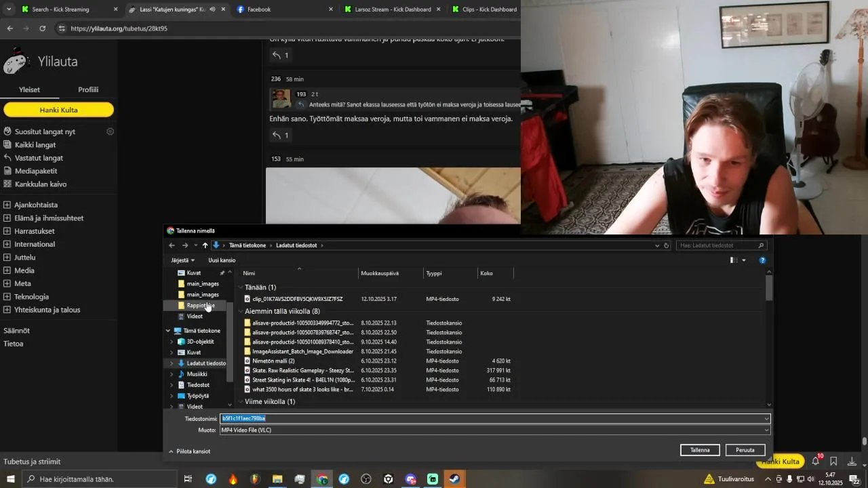Select Musiikki in the folder tree
Viewport: 868px width, 488px height.
[x=197, y=374]
